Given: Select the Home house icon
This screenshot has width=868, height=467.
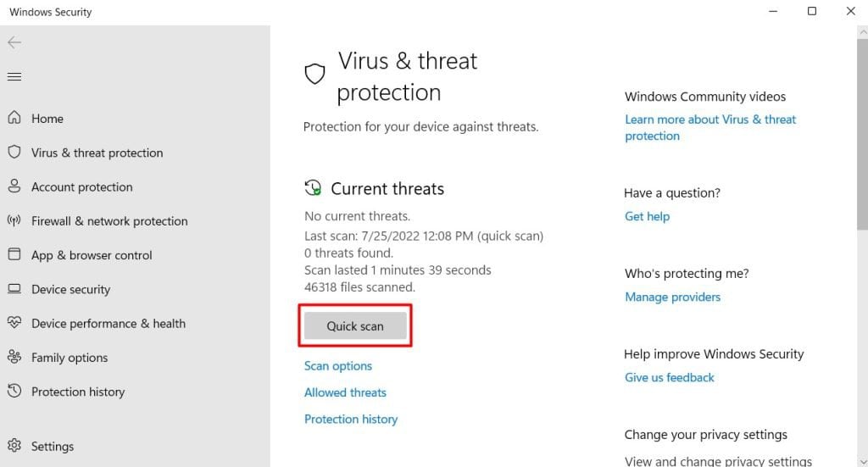Looking at the screenshot, I should click(x=14, y=117).
